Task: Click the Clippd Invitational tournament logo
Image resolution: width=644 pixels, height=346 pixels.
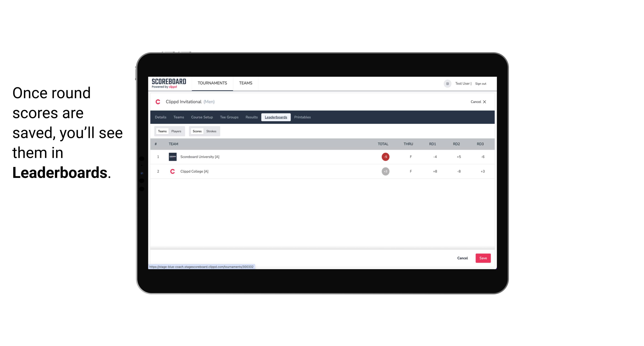Action: [x=159, y=102]
